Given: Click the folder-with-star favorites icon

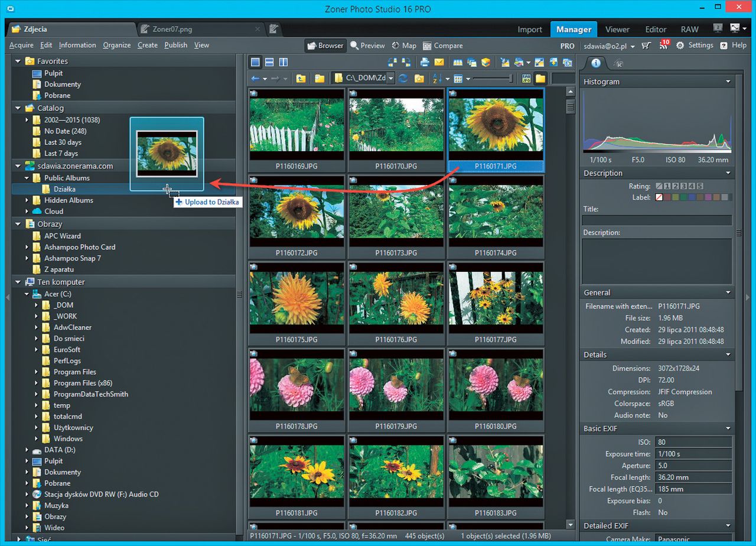Looking at the screenshot, I should pos(419,79).
